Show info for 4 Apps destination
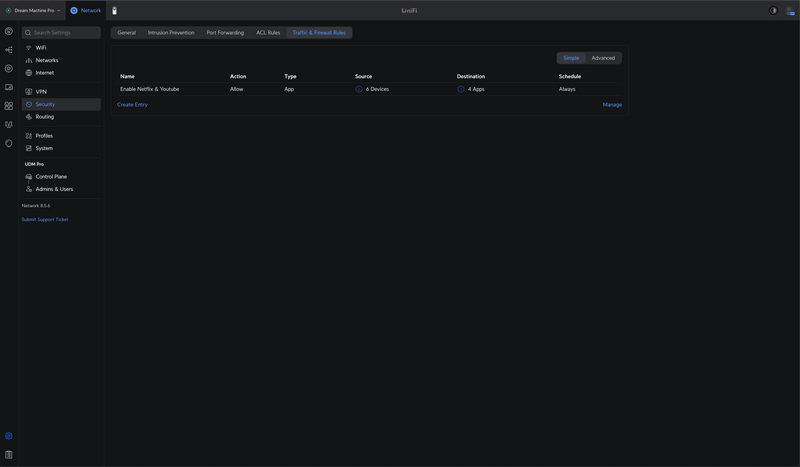The height and width of the screenshot is (467, 800). click(x=461, y=89)
